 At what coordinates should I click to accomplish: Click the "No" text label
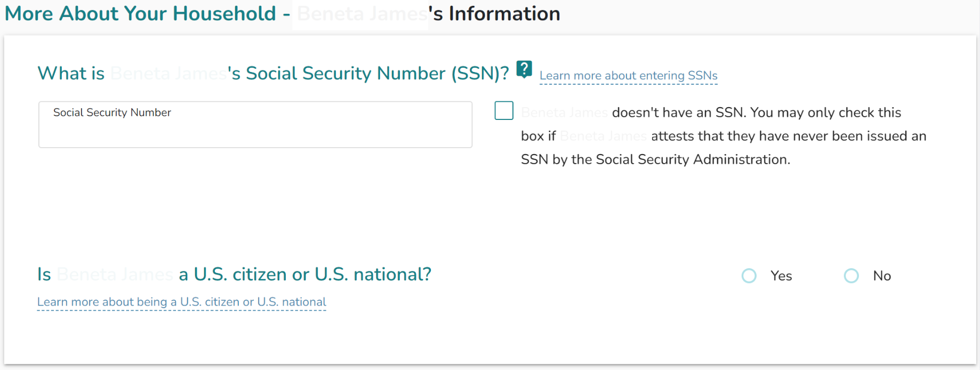pyautogui.click(x=882, y=276)
